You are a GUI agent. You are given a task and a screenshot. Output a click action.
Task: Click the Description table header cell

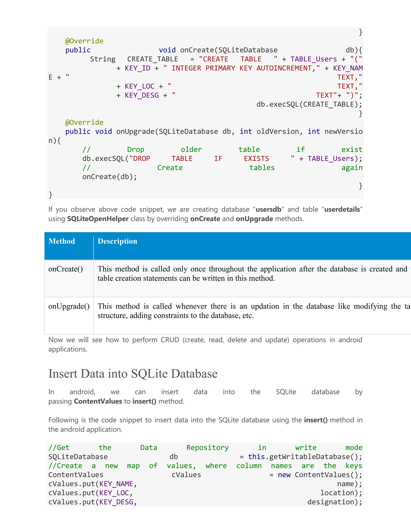[x=117, y=241]
